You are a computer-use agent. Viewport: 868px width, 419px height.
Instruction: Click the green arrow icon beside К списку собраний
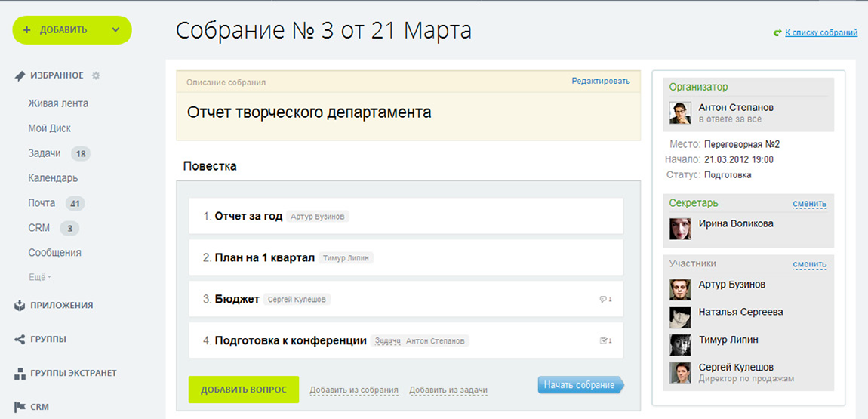click(777, 33)
